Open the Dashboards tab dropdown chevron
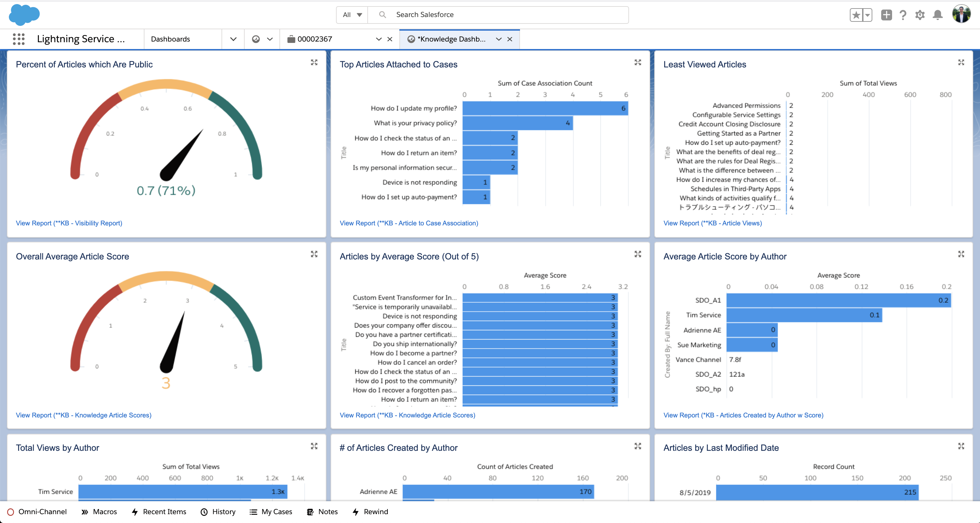This screenshot has width=980, height=523. click(x=233, y=39)
